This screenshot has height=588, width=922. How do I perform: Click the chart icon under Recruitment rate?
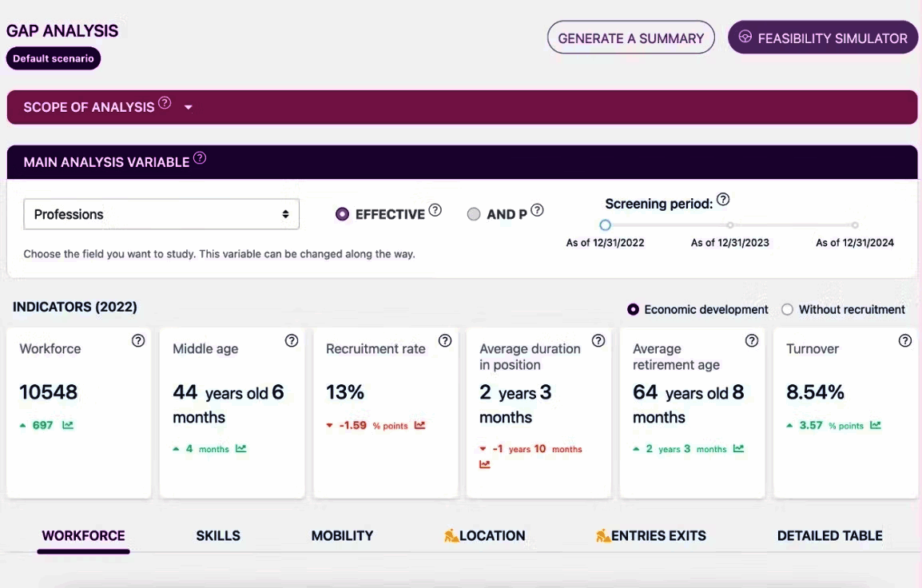tap(418, 425)
